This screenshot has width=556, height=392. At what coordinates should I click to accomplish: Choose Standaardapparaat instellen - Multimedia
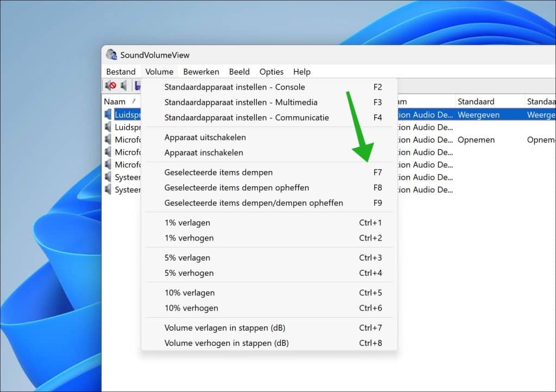coord(269,102)
